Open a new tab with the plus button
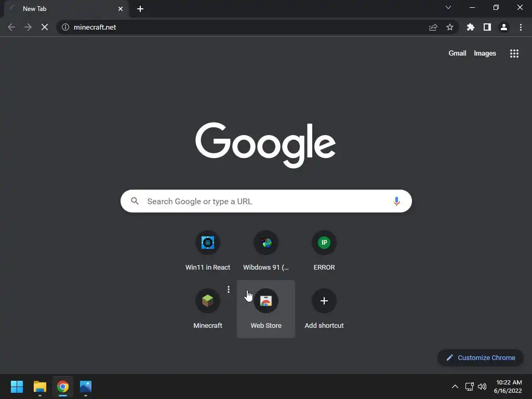This screenshot has width=532, height=399. point(140,9)
